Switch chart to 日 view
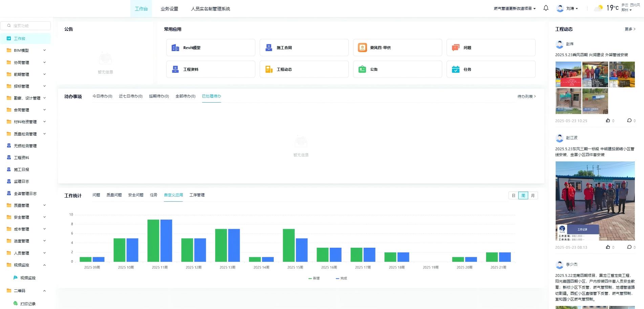This screenshot has width=644, height=309. click(513, 196)
